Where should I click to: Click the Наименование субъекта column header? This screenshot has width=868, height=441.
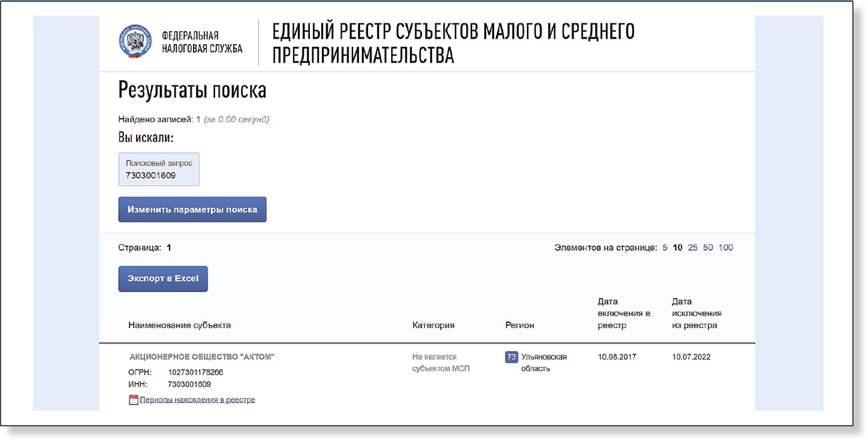[180, 325]
